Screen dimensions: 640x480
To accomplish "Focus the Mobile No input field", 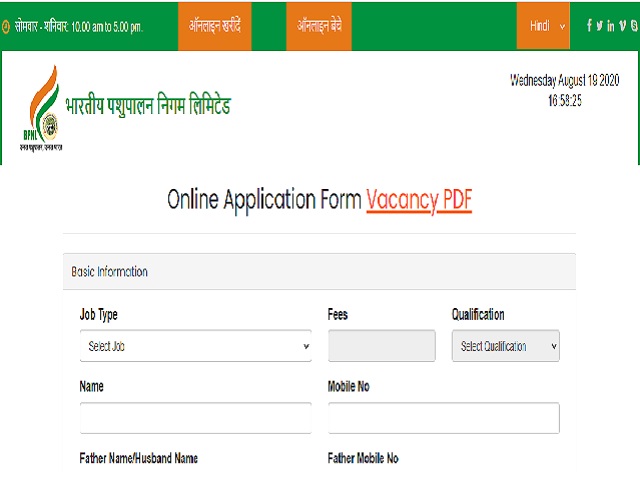I will [x=444, y=418].
